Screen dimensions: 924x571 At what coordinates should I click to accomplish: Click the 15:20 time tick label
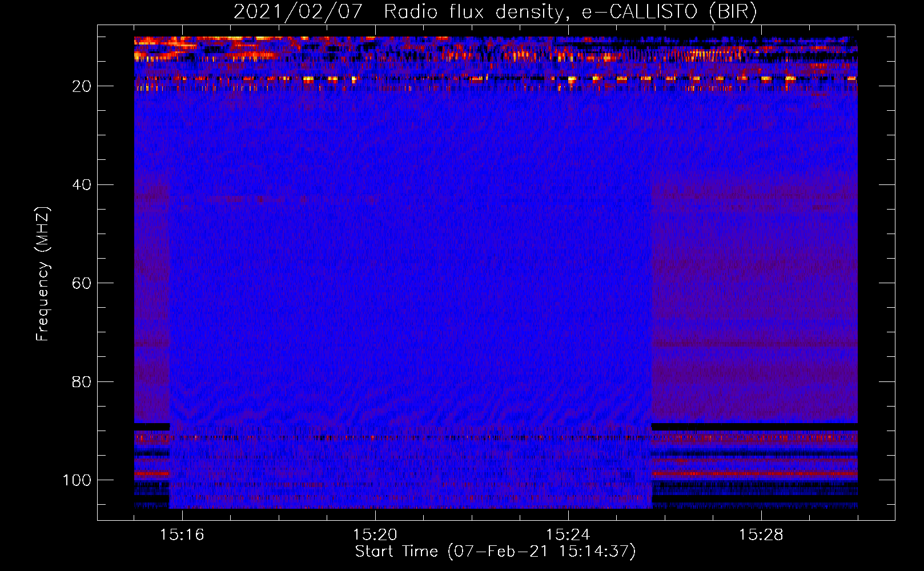tap(375, 535)
